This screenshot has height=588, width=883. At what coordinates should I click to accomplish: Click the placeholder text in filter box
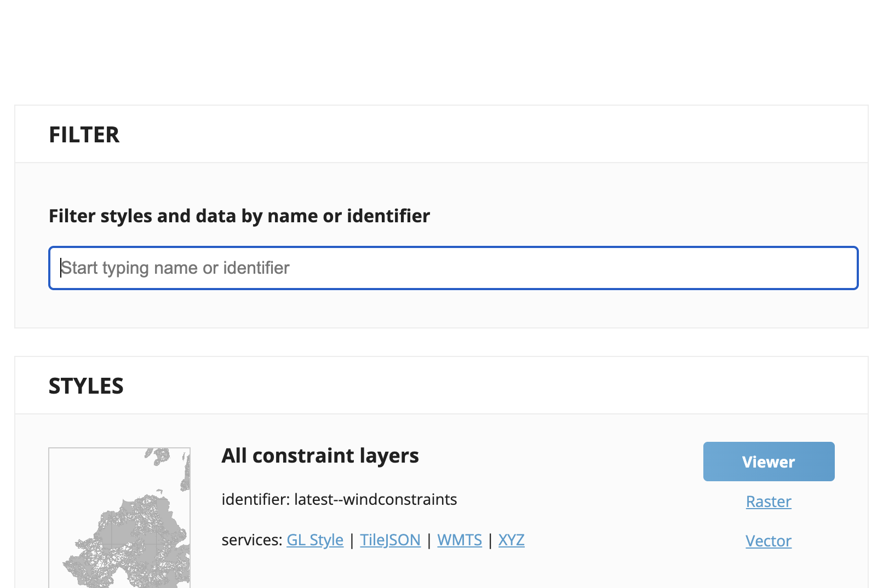(175, 268)
